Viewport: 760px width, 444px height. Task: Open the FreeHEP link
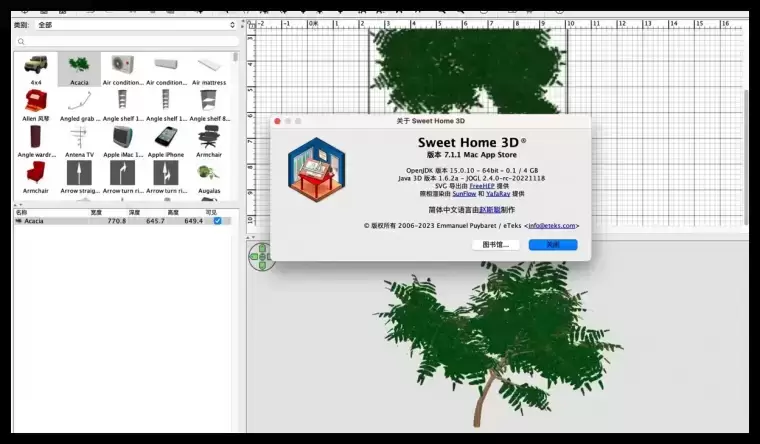(482, 186)
